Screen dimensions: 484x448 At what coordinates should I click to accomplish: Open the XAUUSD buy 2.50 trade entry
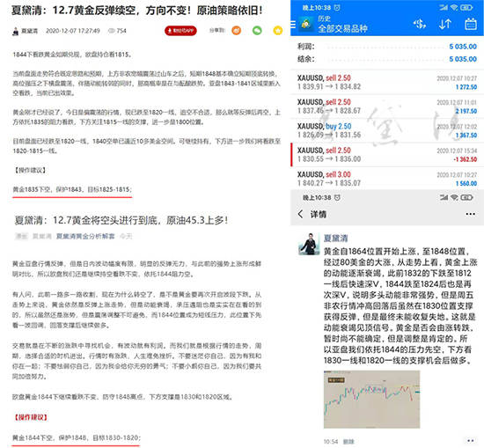point(387,130)
